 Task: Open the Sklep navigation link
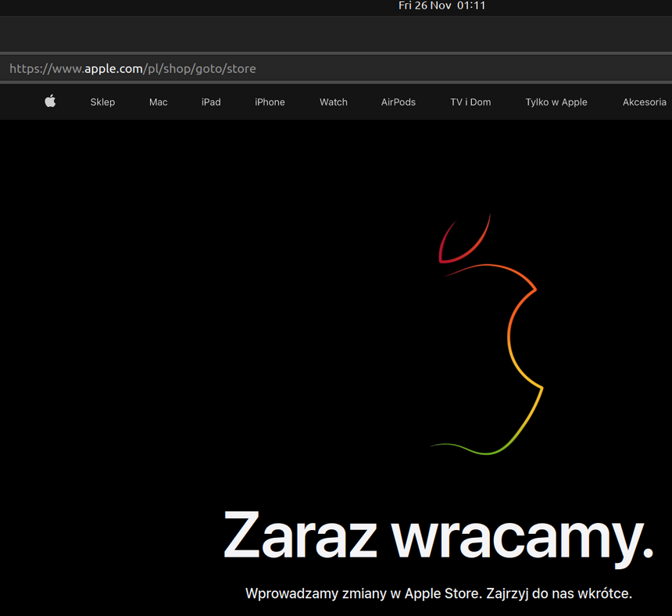102,102
